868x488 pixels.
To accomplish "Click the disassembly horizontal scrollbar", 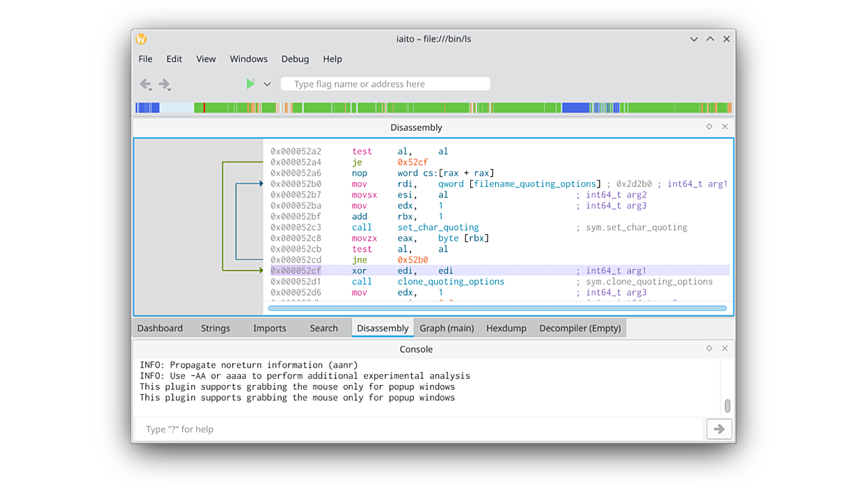I will (x=497, y=308).
